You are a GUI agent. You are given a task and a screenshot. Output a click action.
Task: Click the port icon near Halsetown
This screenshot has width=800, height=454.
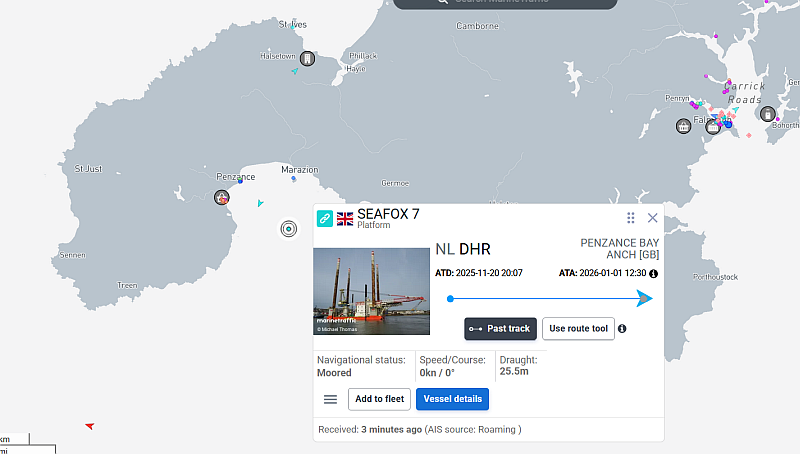pos(307,58)
